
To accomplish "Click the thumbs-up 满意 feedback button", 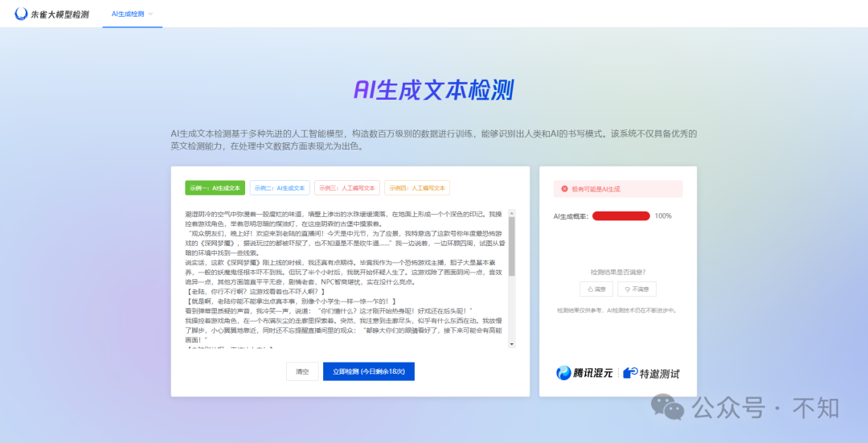I will tap(596, 289).
